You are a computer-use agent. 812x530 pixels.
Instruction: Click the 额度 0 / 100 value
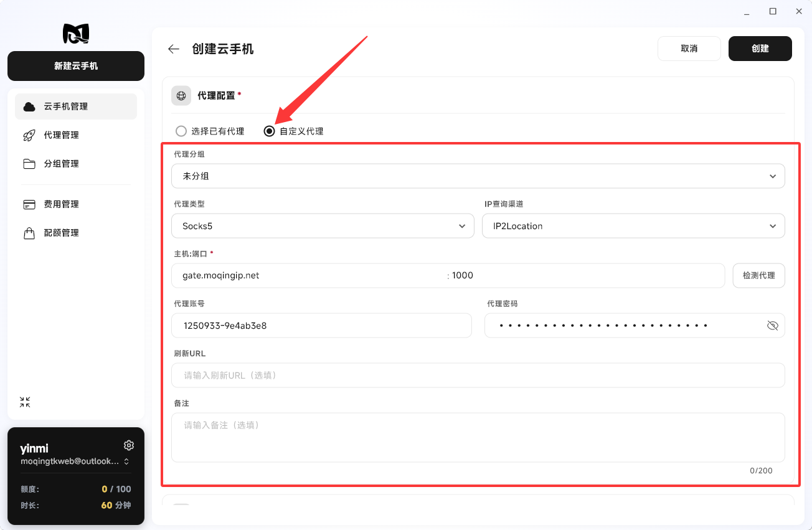click(x=116, y=490)
